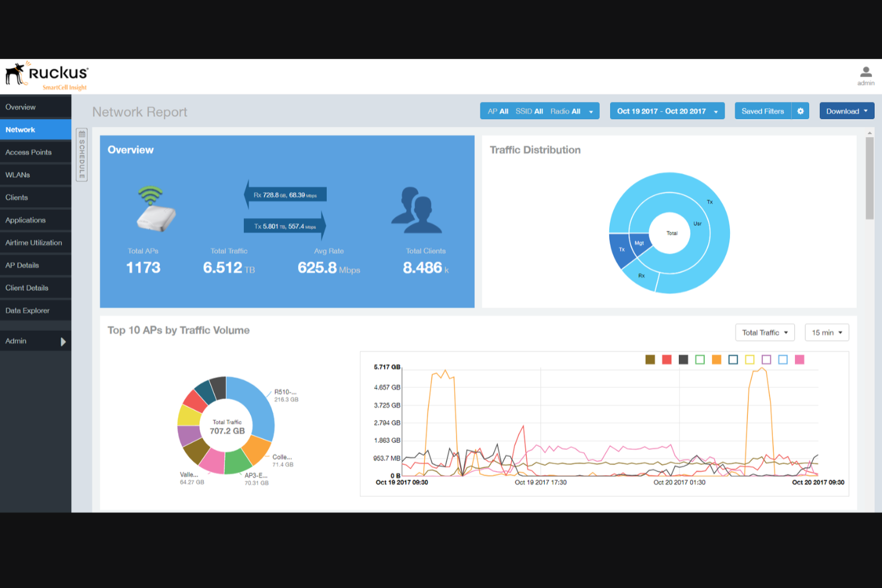Viewport: 882px width, 588px height.
Task: Open the WLANs report page
Action: (x=17, y=175)
